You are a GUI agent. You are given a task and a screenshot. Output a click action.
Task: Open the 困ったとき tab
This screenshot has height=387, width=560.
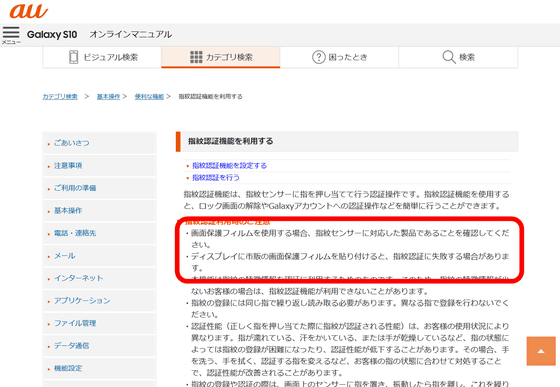pos(339,57)
